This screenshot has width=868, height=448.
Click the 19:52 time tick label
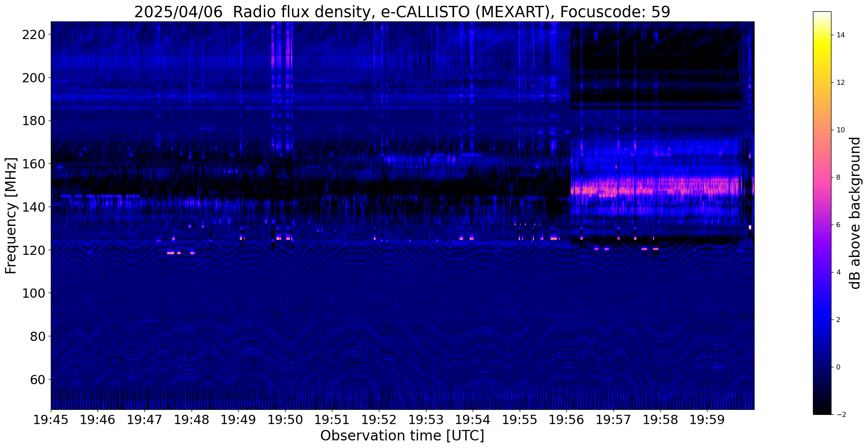coord(379,420)
